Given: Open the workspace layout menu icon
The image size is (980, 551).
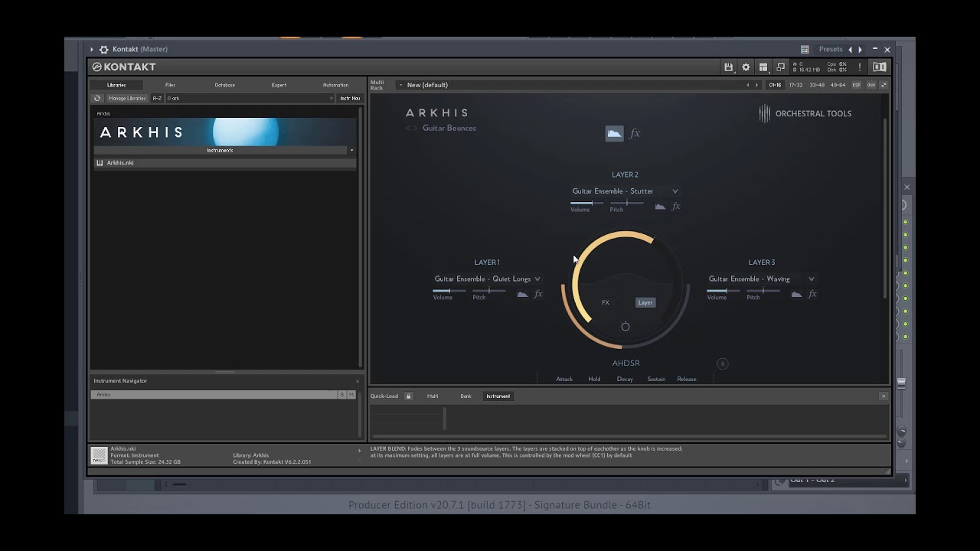Looking at the screenshot, I should coord(763,67).
